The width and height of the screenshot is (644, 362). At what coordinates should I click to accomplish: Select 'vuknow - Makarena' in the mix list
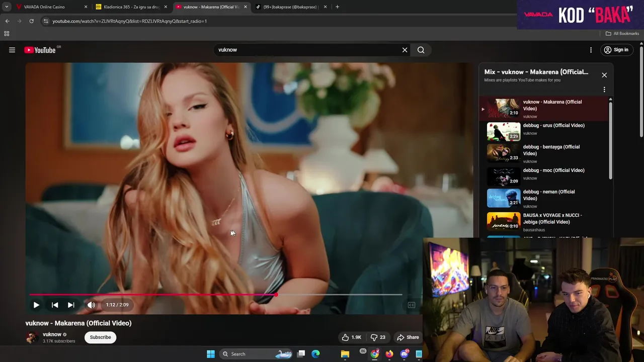click(544, 109)
